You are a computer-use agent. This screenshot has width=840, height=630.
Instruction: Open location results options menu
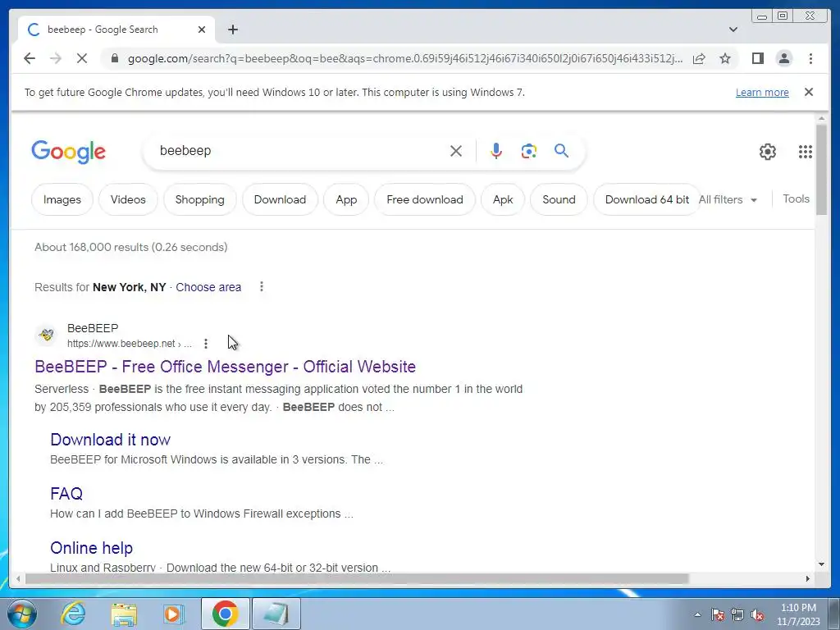pyautogui.click(x=262, y=286)
